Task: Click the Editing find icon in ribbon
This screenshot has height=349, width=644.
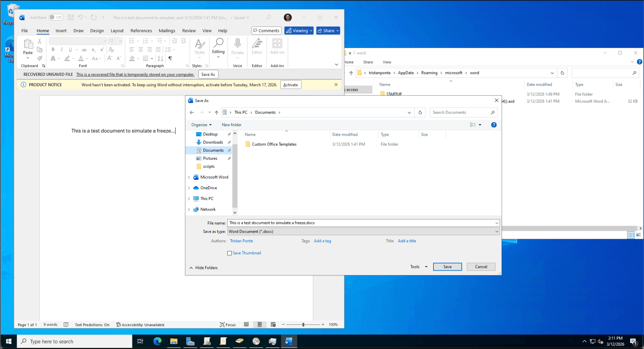Action: tap(218, 43)
